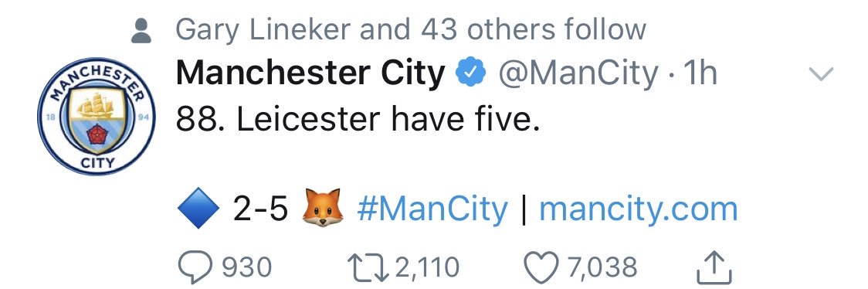Screen dimensions: 868x289
Task: Follow the mancity.com link
Action: click(639, 209)
